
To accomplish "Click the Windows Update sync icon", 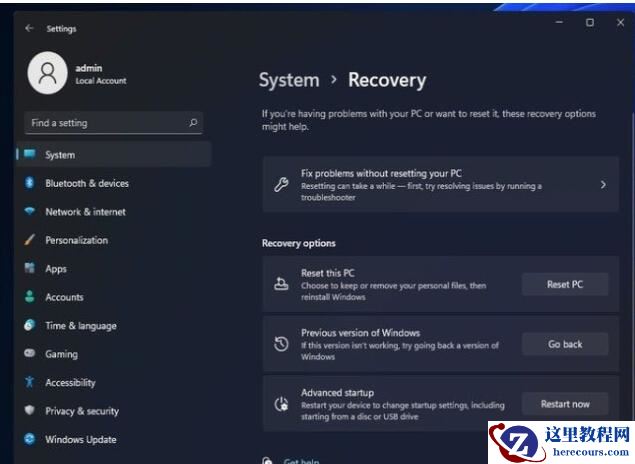I will (x=30, y=439).
